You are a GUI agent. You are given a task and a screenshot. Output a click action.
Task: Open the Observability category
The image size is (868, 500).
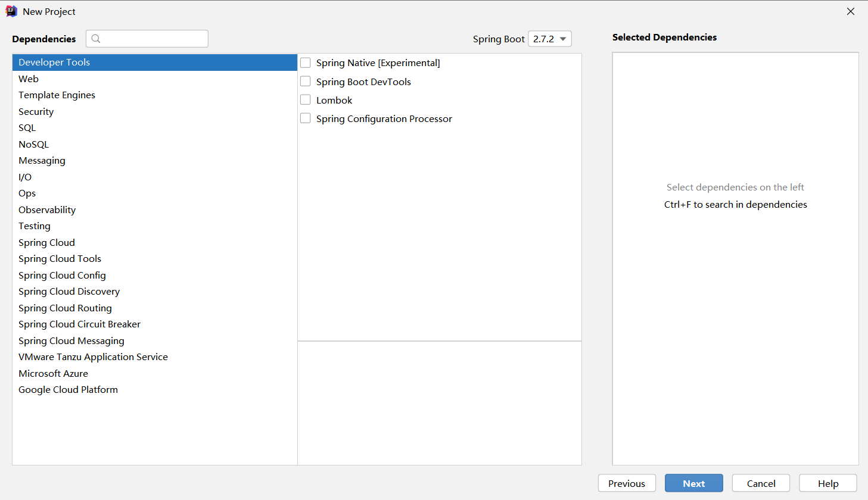(x=155, y=210)
